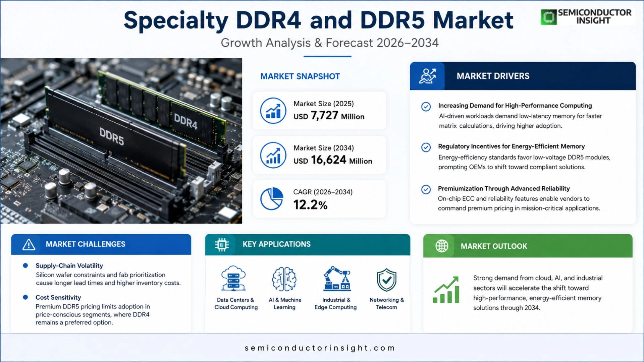The height and width of the screenshot is (362, 644).
Task: Click the Industrial & Edge Computing label
Action: (336, 303)
